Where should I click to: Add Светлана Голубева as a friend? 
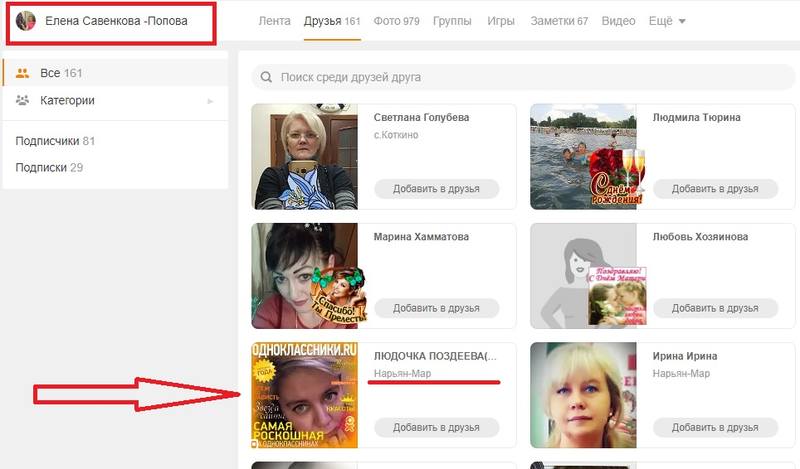[436, 189]
